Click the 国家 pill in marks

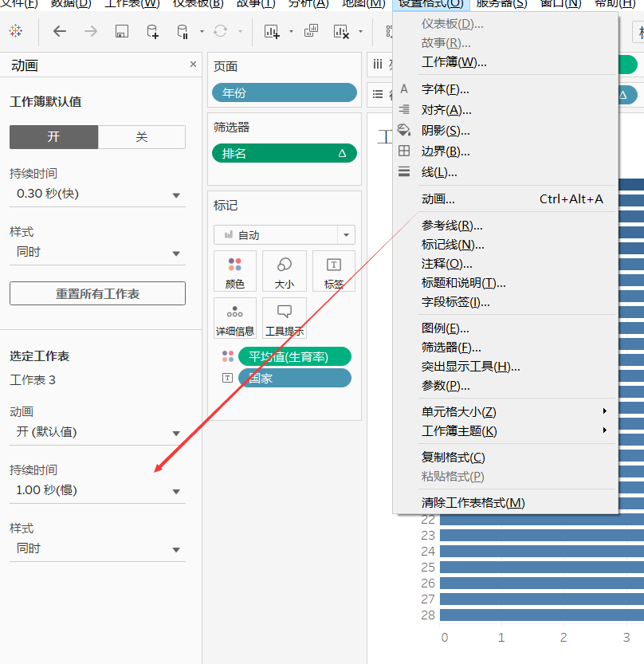click(295, 378)
